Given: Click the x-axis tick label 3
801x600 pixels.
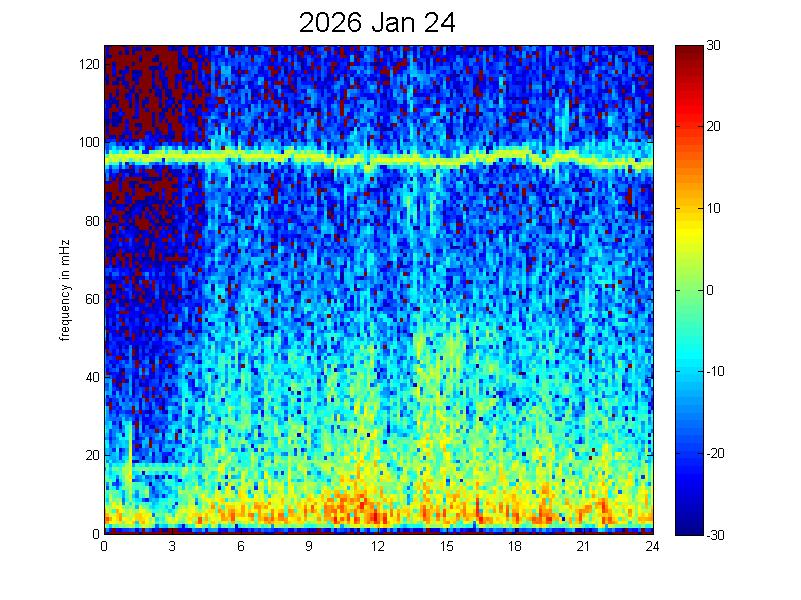Looking at the screenshot, I should pos(173,546).
